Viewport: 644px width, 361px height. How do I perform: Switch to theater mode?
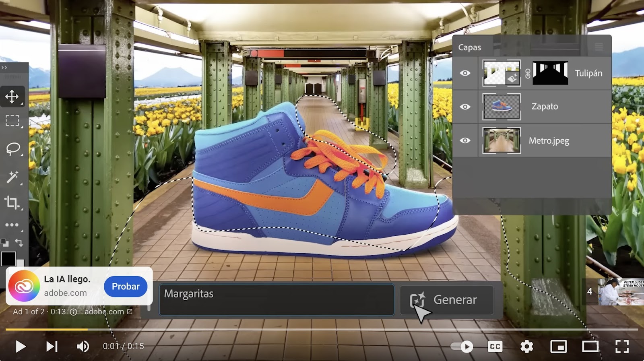590,347
